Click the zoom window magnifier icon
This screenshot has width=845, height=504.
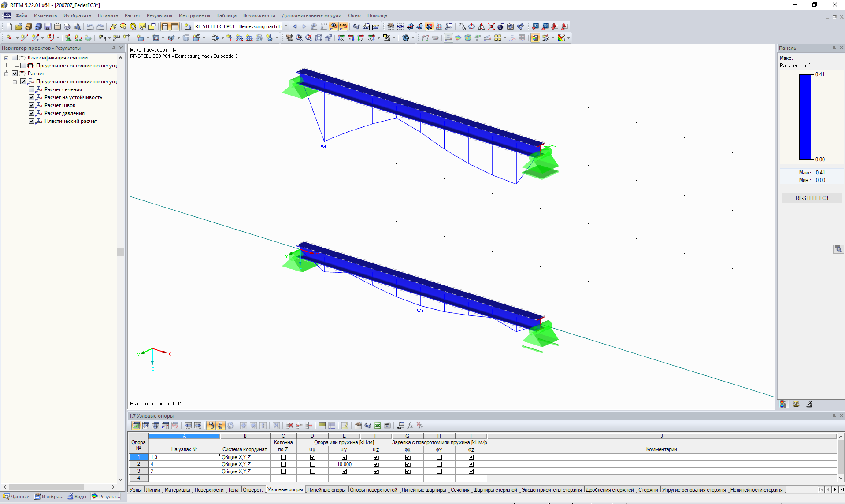tap(299, 38)
